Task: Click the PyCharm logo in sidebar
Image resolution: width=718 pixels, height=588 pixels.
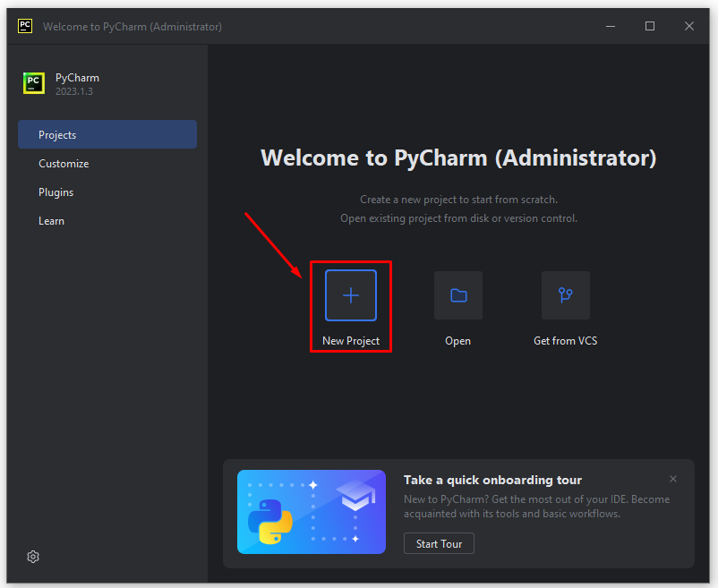Action: coord(34,83)
